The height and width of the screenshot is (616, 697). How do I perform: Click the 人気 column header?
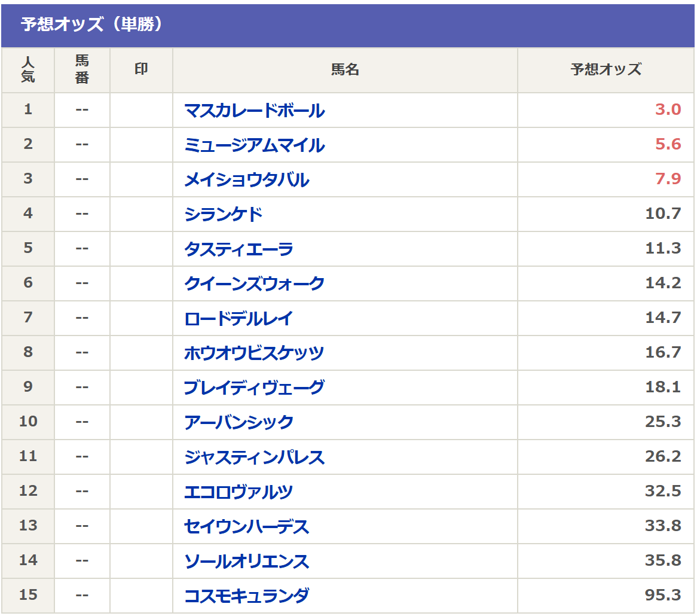(x=28, y=70)
